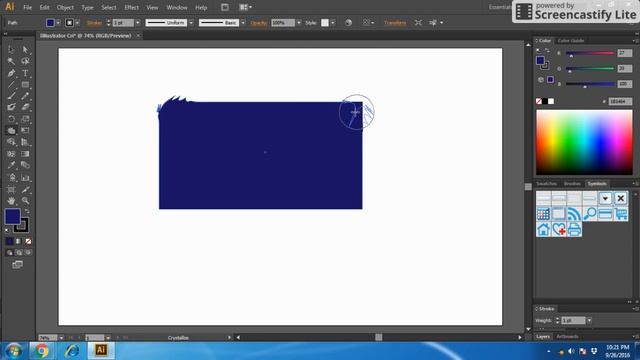This screenshot has height=360, width=640.
Task: Open the Object menu
Action: pos(65,7)
